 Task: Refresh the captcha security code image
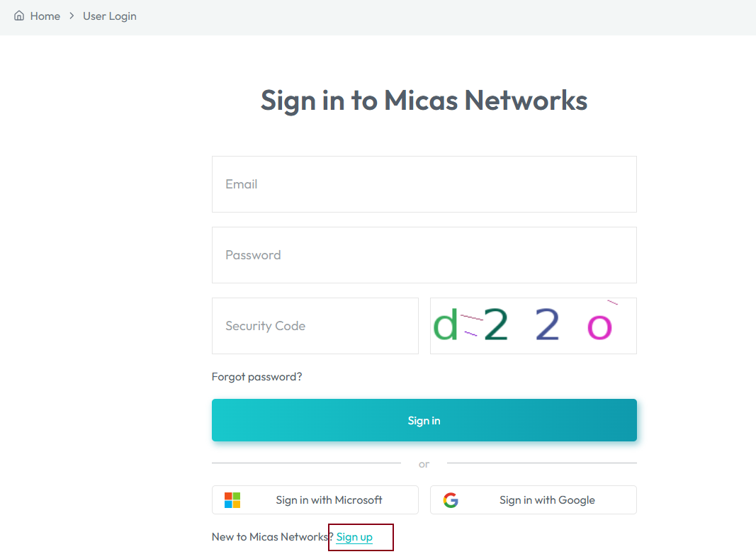(x=534, y=326)
